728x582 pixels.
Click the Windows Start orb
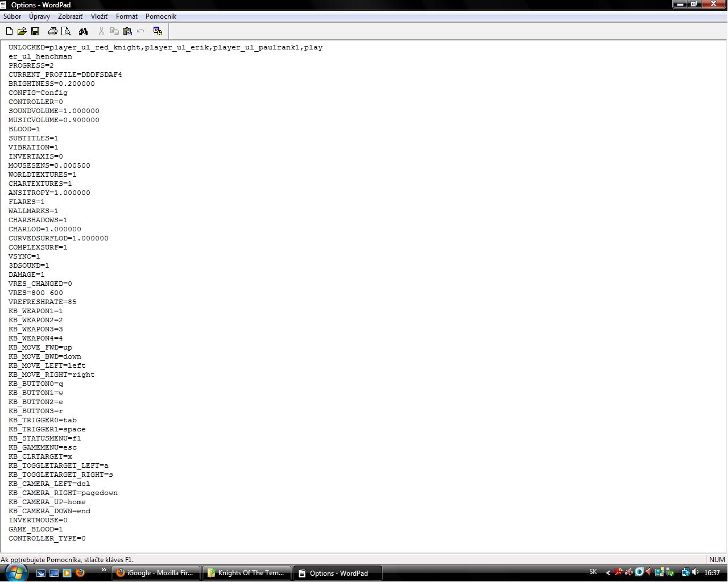15,572
